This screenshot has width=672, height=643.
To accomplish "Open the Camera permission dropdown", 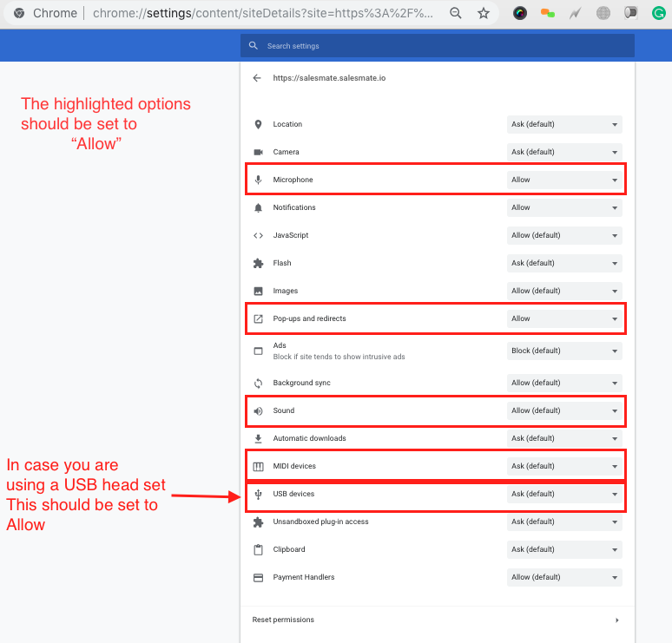I will 564,152.
